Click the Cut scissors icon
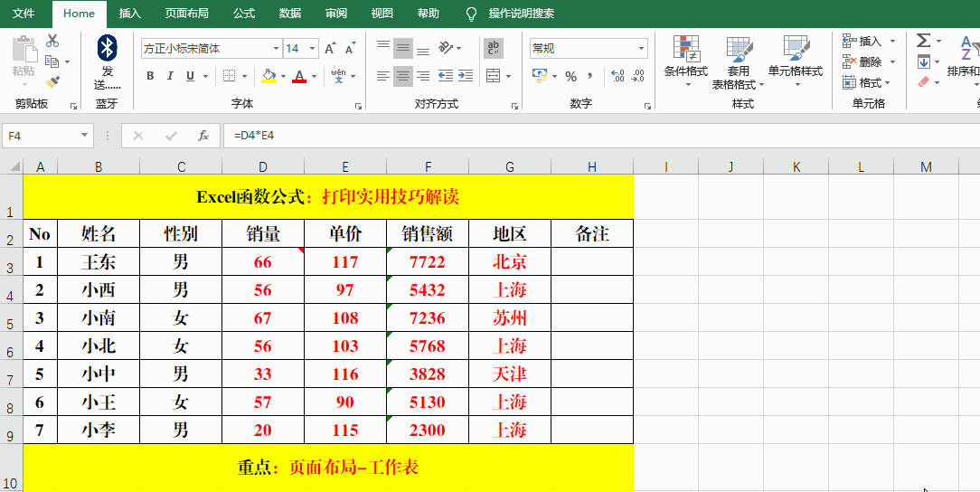The image size is (980, 492). pos(52,42)
